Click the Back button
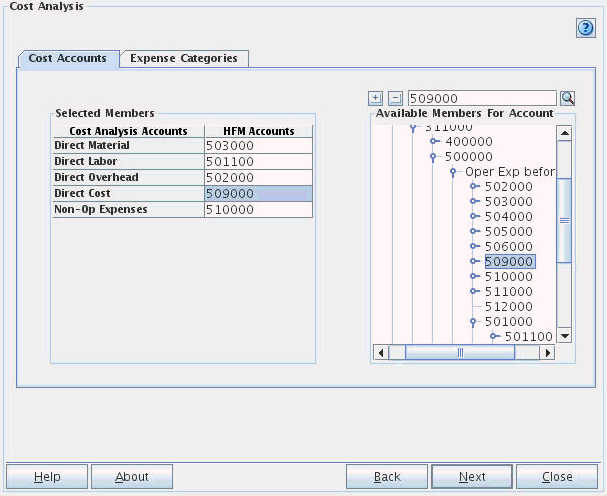This screenshot has height=496, width=607. [x=387, y=477]
